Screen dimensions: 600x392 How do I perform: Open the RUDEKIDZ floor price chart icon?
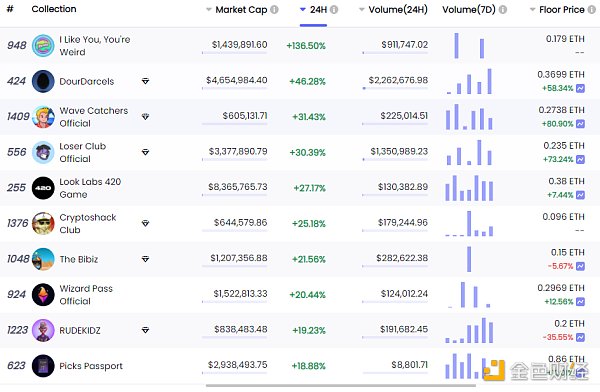click(x=580, y=337)
